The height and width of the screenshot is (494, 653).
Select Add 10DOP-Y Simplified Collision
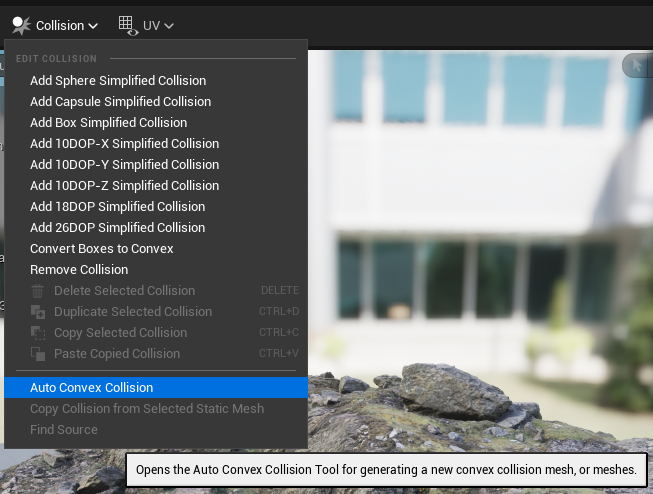pos(156,165)
